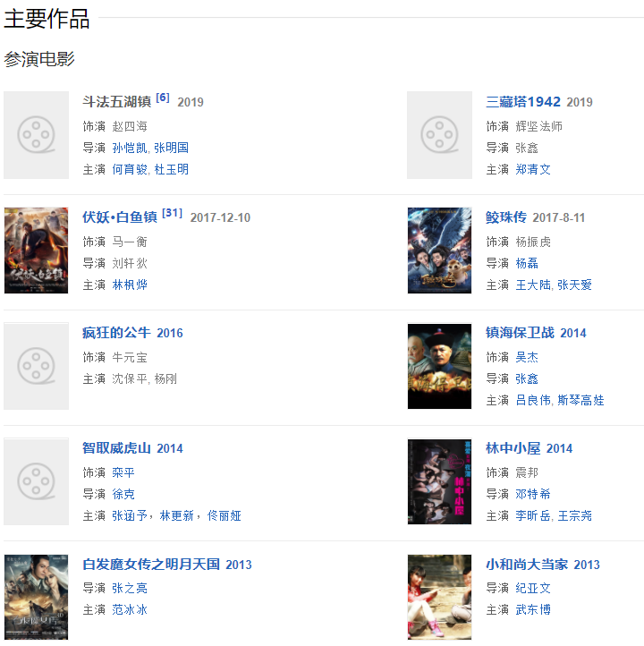Screen dimensions: 644x646
Task: Open actor 武东博 link
Action: coord(533,609)
